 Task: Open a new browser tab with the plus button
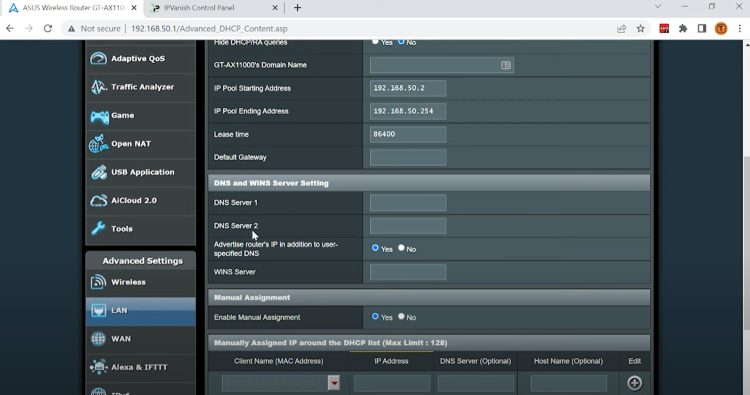pyautogui.click(x=298, y=8)
